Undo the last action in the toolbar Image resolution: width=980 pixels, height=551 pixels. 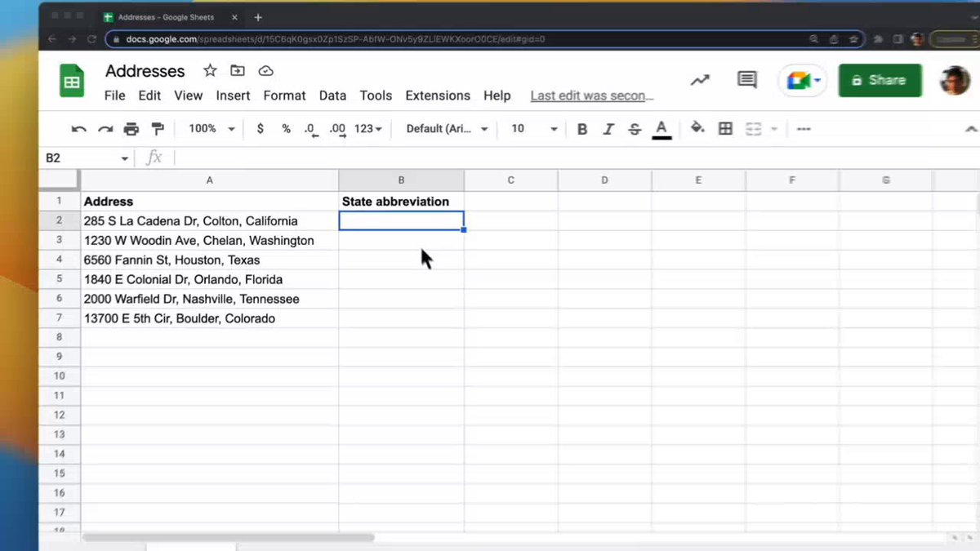pos(79,129)
